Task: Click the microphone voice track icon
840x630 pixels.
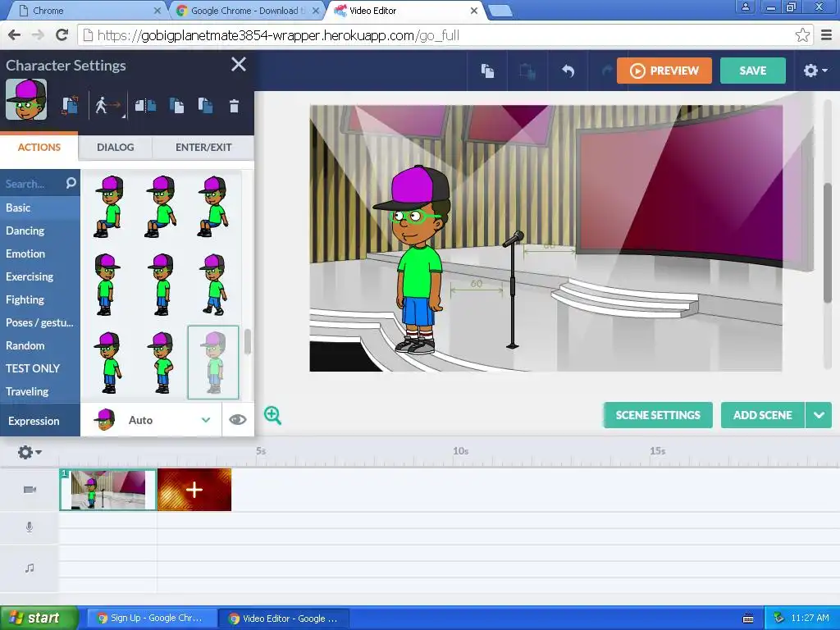Action: point(30,527)
